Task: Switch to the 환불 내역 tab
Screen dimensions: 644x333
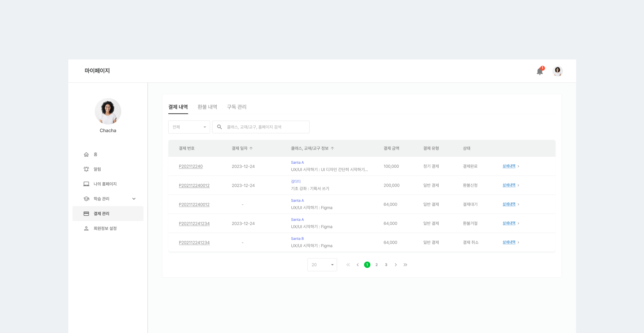Action: (207, 107)
